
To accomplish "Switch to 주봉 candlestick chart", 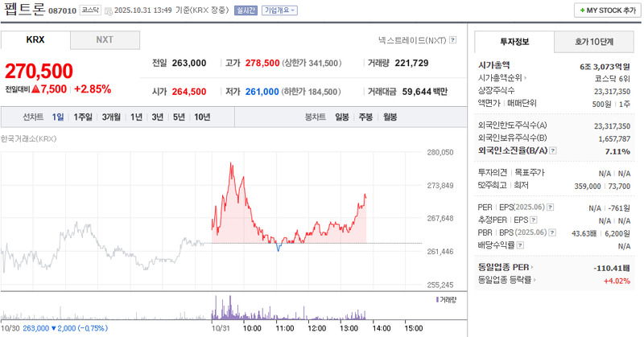I will [x=366, y=117].
